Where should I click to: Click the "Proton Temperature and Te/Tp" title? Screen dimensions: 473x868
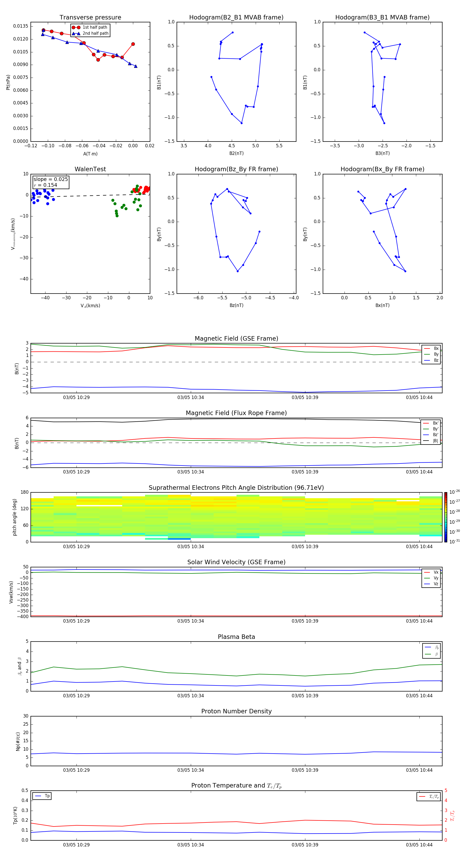236,786
